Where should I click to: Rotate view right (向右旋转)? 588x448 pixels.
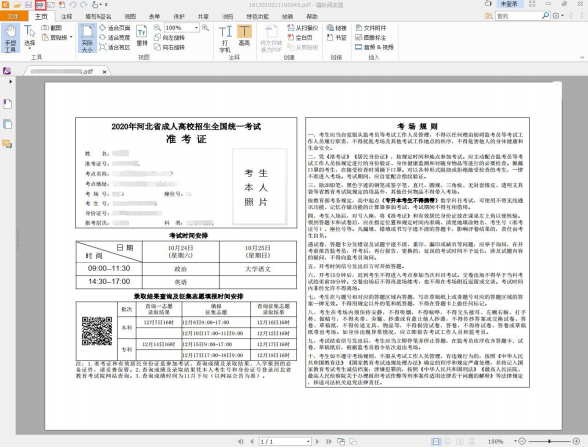(170, 47)
